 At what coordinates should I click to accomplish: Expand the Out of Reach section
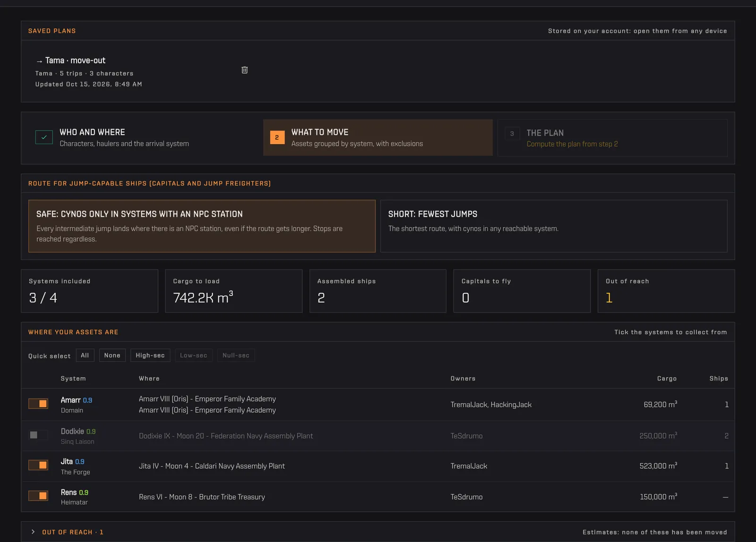[x=33, y=532]
